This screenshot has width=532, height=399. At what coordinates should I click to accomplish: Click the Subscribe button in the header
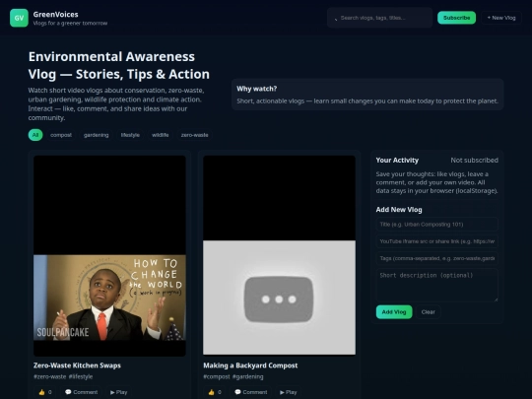(456, 18)
